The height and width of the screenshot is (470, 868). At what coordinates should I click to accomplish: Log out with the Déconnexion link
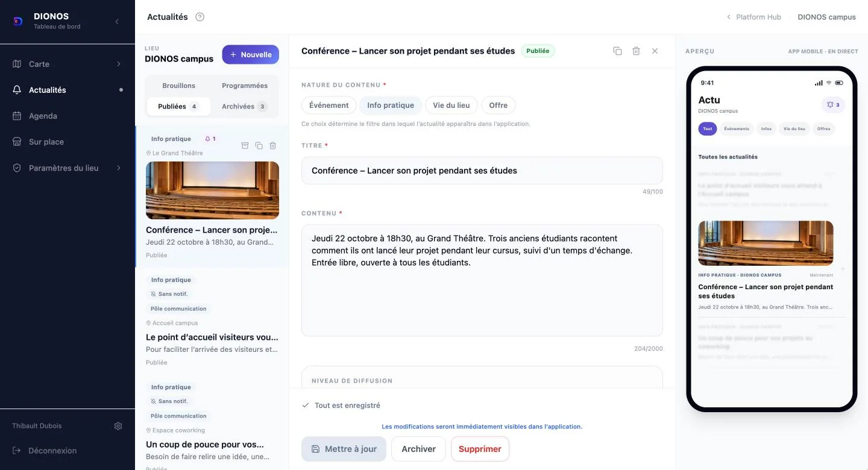[x=45, y=451]
